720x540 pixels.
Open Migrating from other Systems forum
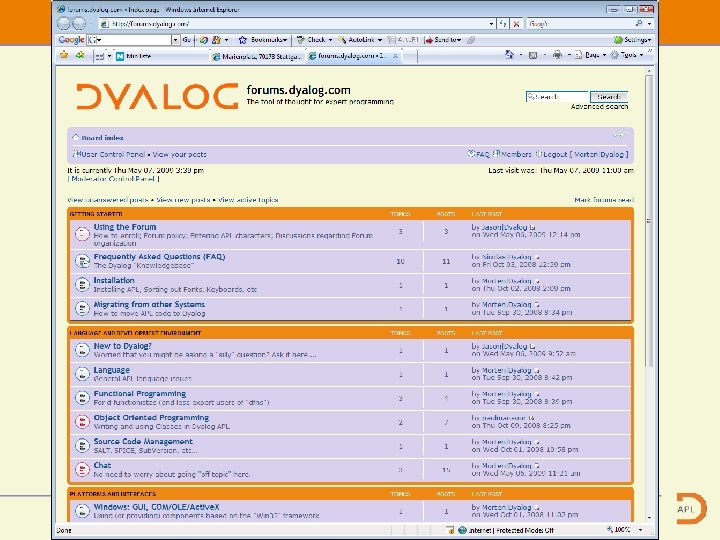[x=149, y=304]
